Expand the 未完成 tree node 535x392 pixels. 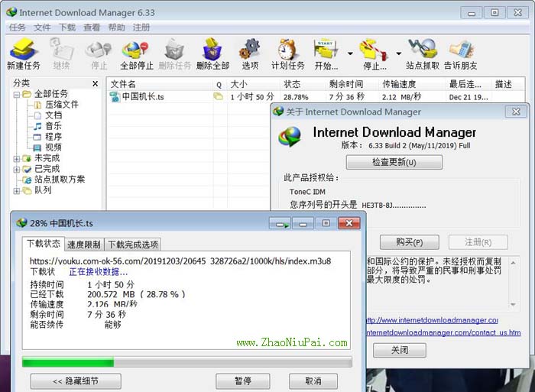[x=16, y=159]
